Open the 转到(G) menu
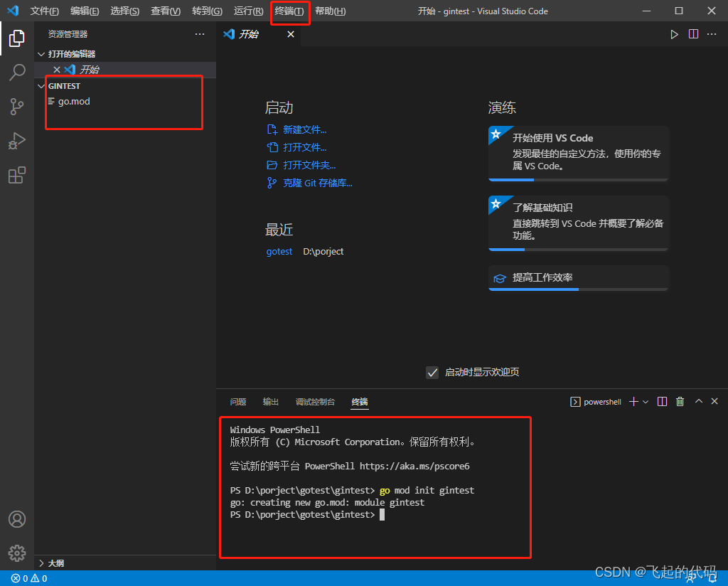This screenshot has width=728, height=586. coord(207,11)
